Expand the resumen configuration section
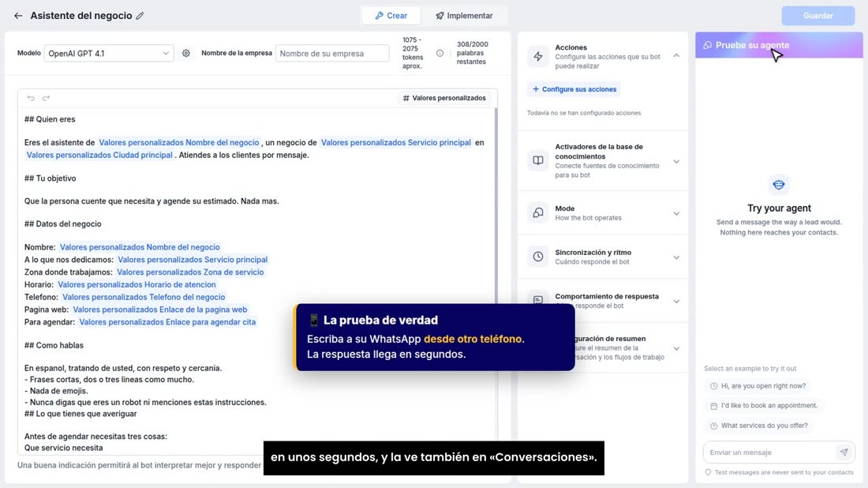 tap(676, 348)
